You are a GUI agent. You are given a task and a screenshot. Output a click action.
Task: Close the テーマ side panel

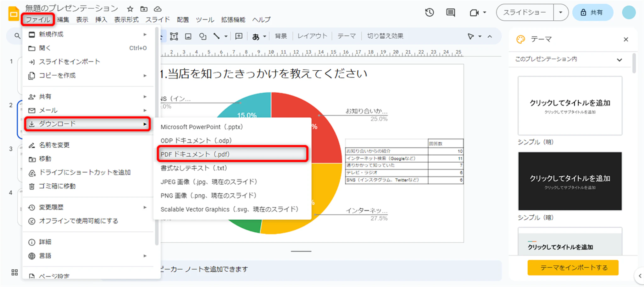[x=626, y=39]
